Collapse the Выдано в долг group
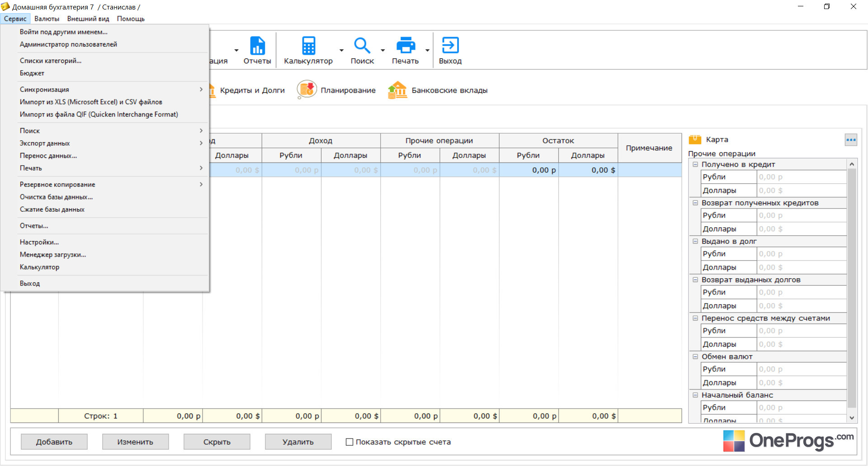Viewport: 868px width, 466px height. point(695,241)
